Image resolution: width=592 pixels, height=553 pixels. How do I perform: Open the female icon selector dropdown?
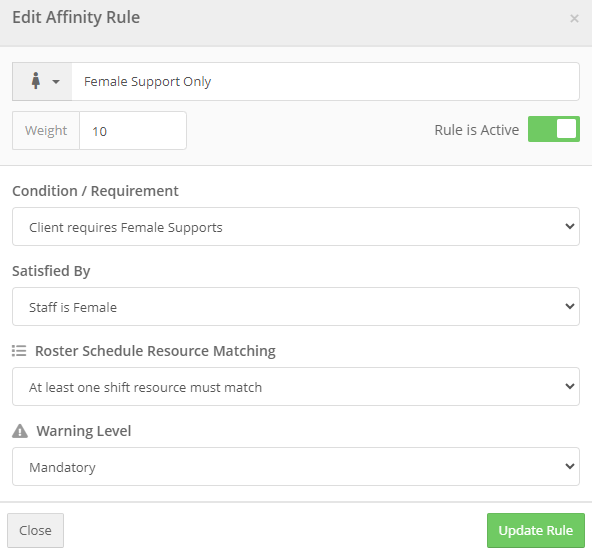click(x=42, y=82)
